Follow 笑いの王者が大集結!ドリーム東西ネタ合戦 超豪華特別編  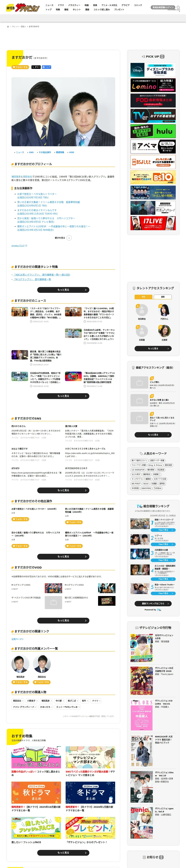point(74,522)
